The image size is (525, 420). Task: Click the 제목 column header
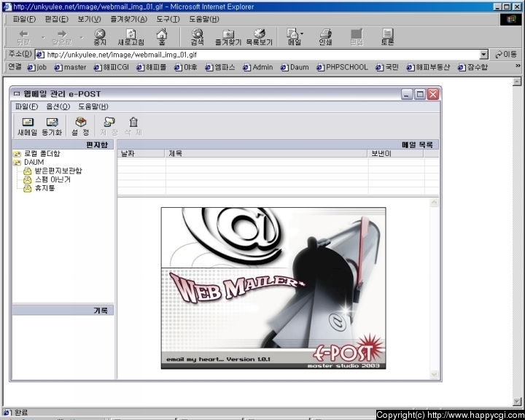267,153
